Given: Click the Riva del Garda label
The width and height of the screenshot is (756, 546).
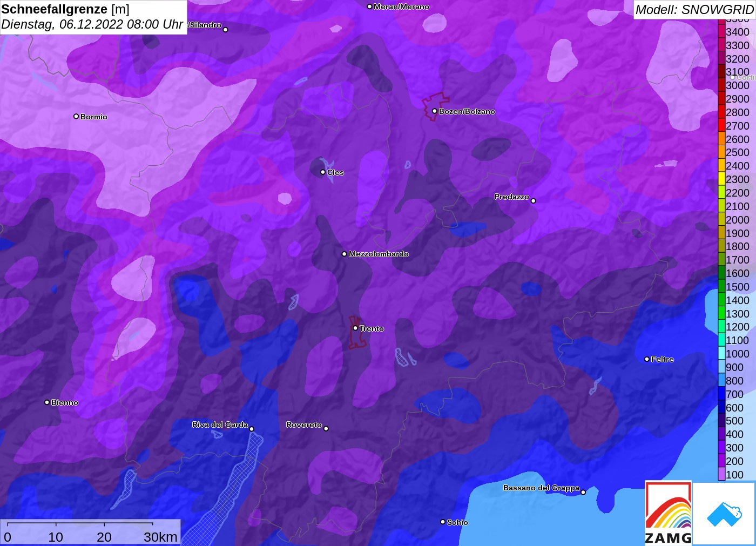Looking at the screenshot, I should click(220, 424).
